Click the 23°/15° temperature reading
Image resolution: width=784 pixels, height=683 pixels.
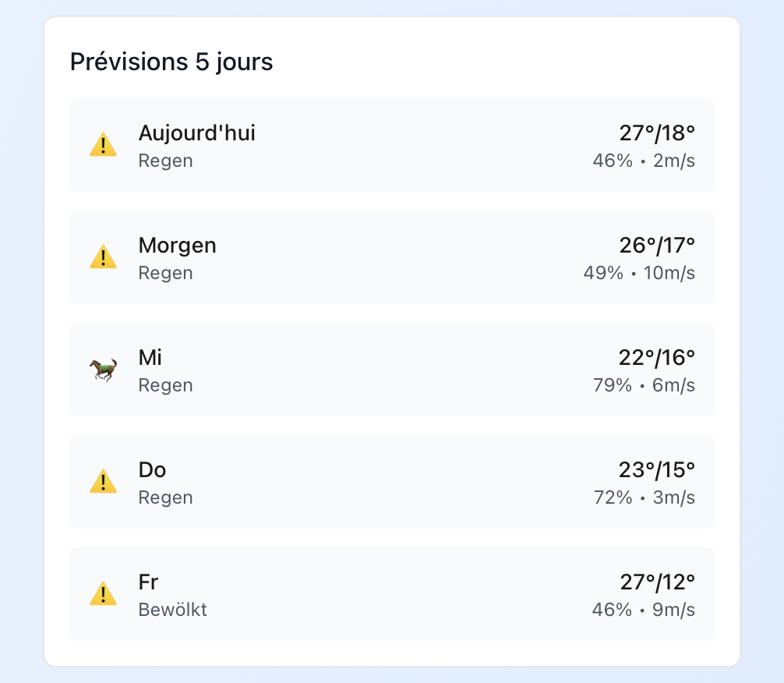click(657, 470)
